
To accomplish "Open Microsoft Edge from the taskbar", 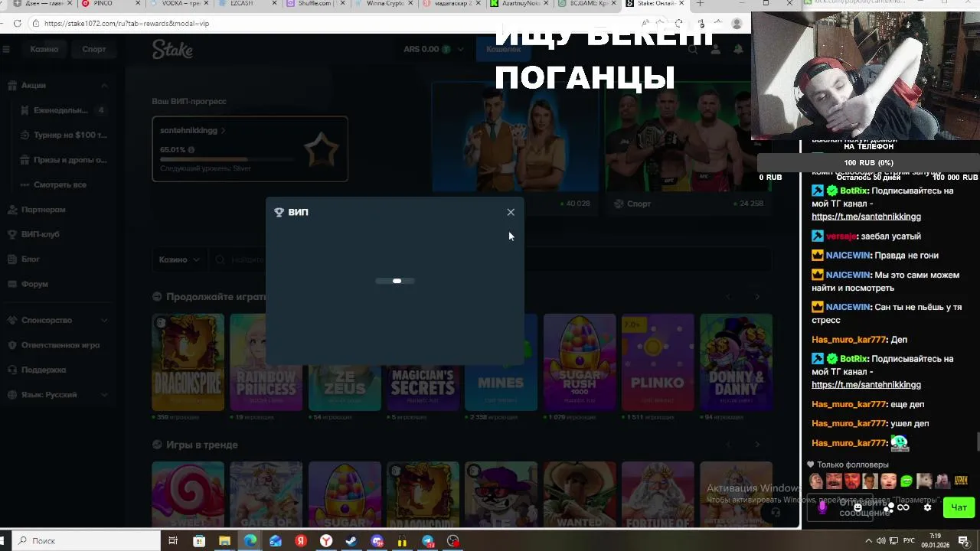I will [250, 541].
